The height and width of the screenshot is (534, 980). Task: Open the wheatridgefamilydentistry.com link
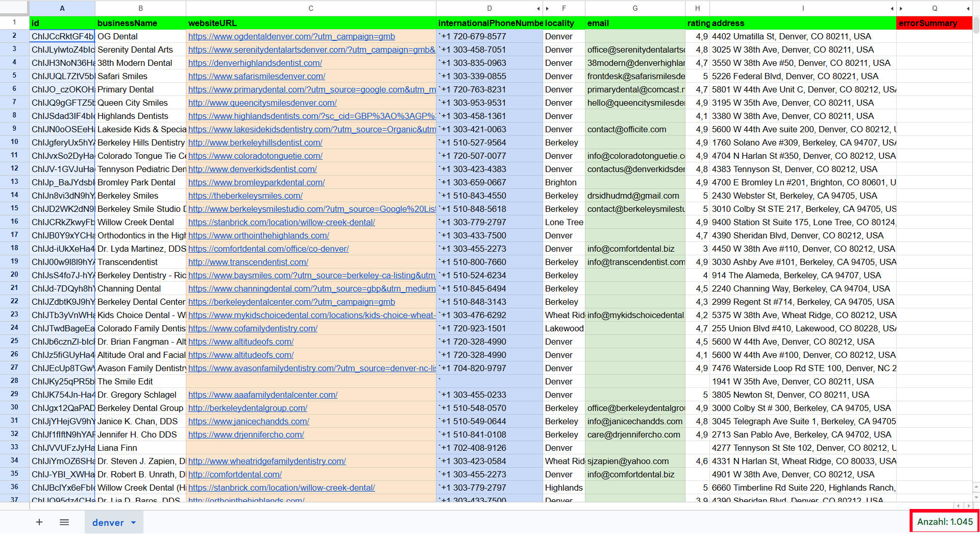[267, 461]
